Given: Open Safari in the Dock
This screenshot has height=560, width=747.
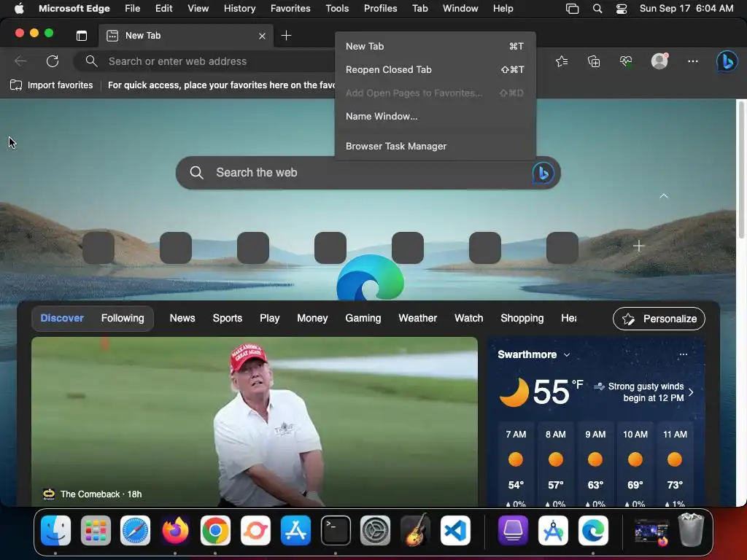Looking at the screenshot, I should point(135,531).
